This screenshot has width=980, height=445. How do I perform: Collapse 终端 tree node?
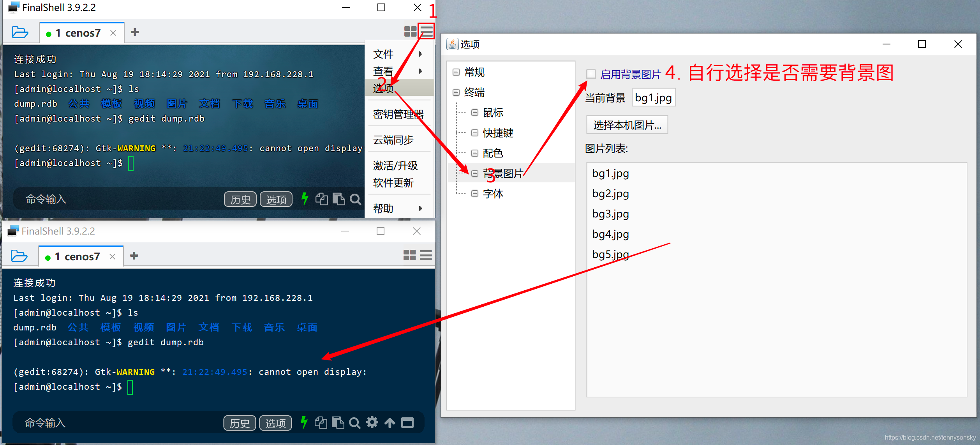click(456, 92)
